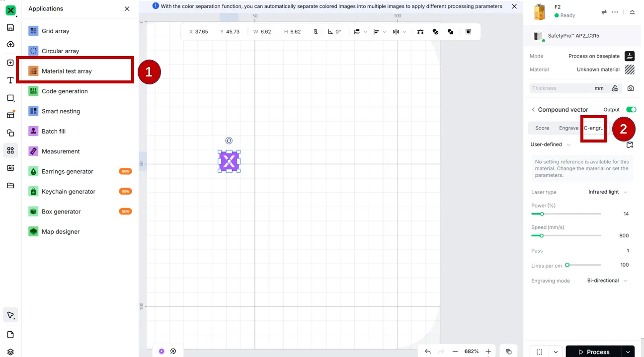Click the overlapping shapes icon in the sidebar

click(10, 133)
